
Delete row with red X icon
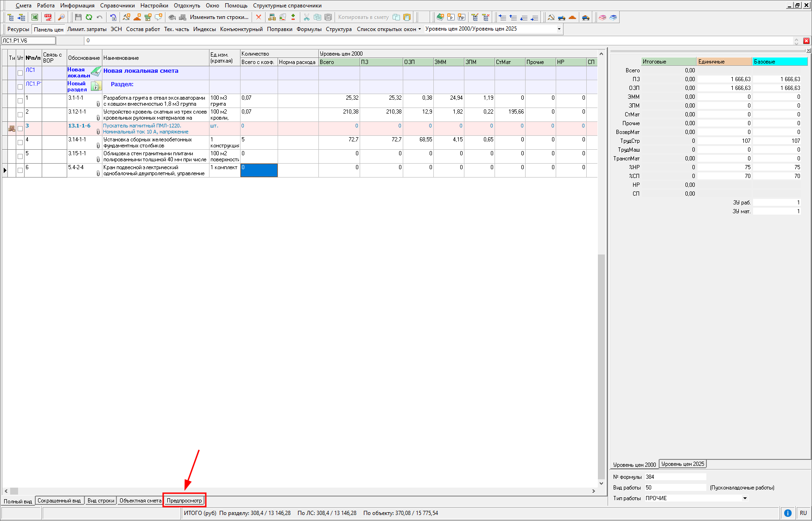point(259,17)
